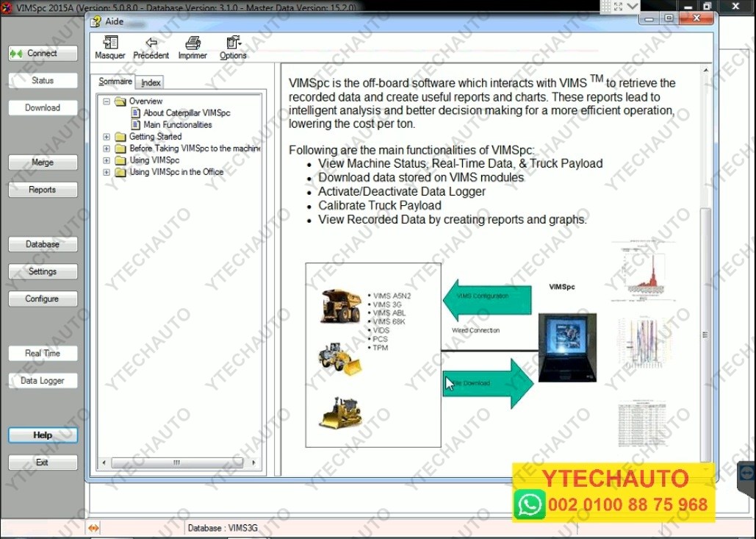The width and height of the screenshot is (756, 539).
Task: Select the Main Functionalities help topic
Action: 177,124
